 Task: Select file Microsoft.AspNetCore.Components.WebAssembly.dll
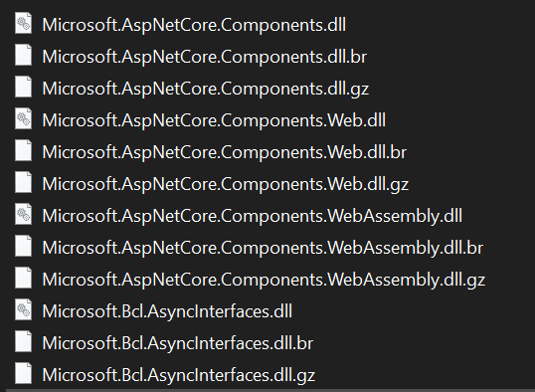coord(253,216)
